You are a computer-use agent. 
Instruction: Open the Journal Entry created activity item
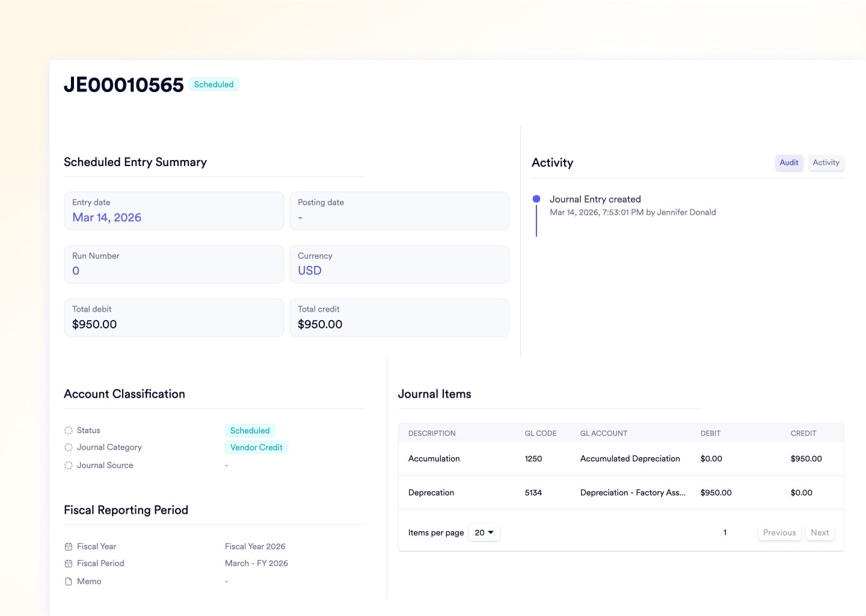coord(595,199)
